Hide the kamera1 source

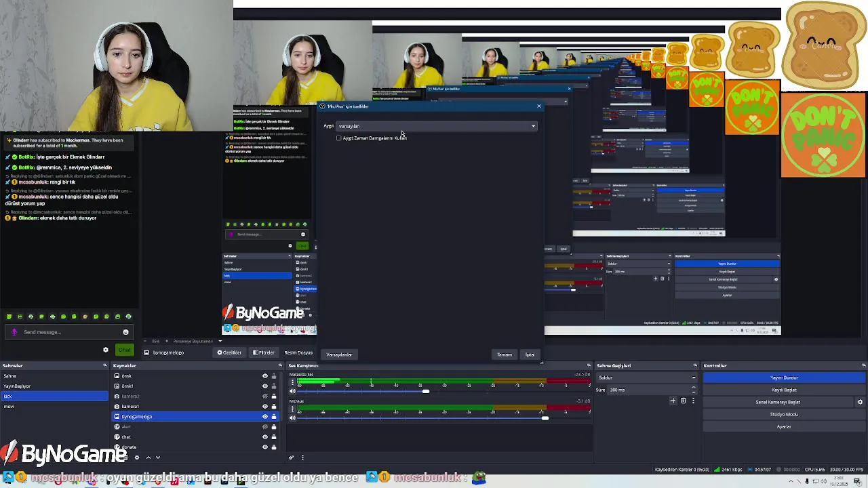[265, 406]
